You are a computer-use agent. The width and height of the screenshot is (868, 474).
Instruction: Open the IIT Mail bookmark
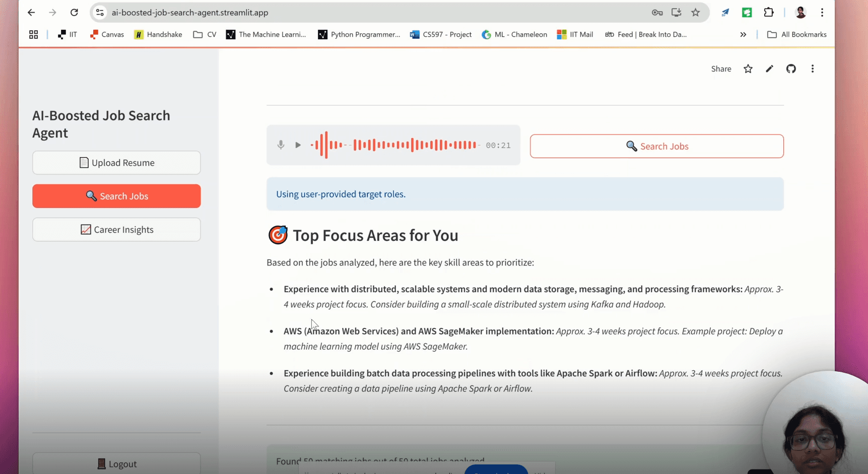coord(575,34)
